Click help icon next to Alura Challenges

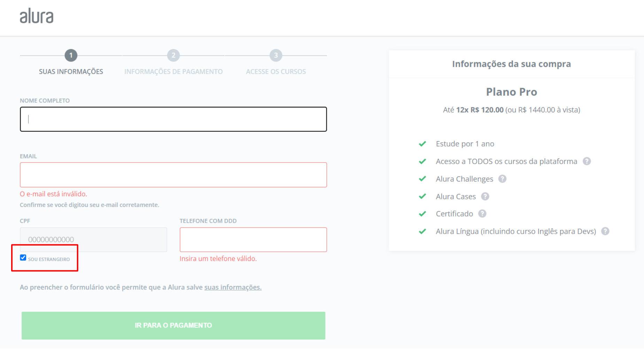pos(502,179)
